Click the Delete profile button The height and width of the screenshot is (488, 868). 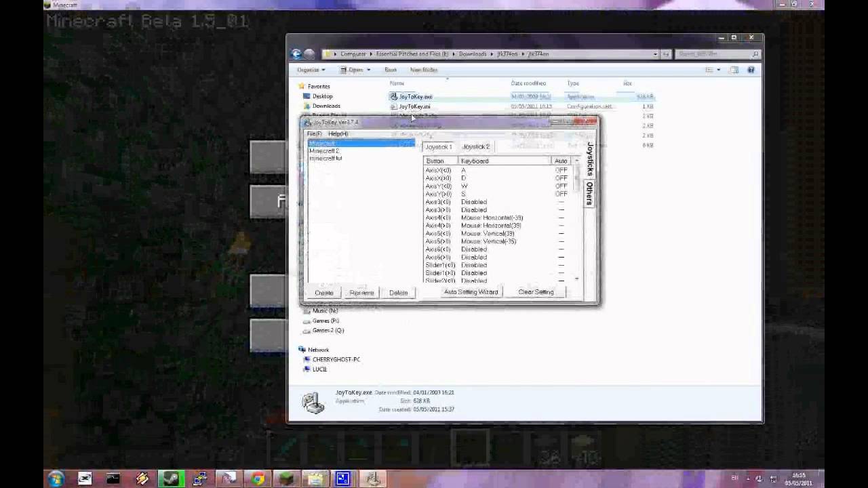tap(399, 293)
